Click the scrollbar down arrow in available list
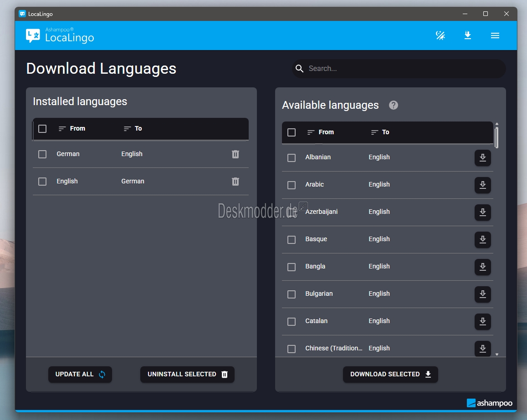Image resolution: width=527 pixels, height=420 pixels. (x=497, y=354)
